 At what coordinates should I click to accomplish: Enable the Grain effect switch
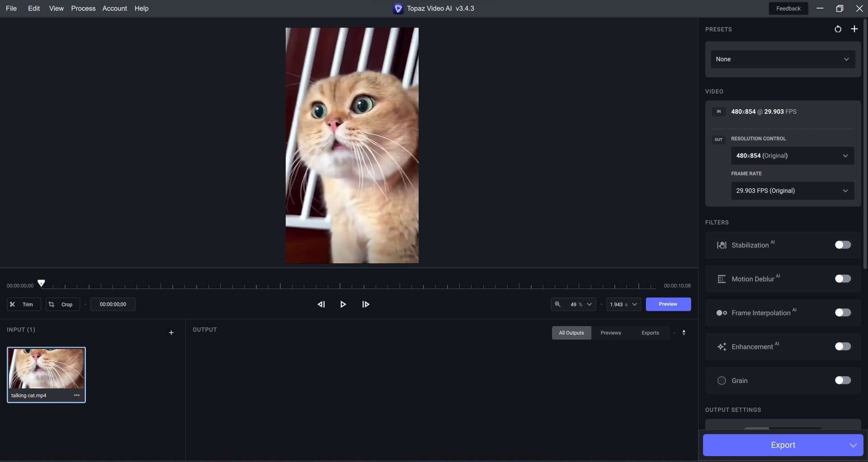click(843, 380)
